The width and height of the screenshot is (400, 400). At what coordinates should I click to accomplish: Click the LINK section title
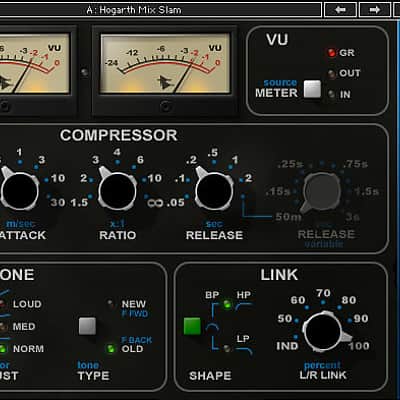click(279, 275)
